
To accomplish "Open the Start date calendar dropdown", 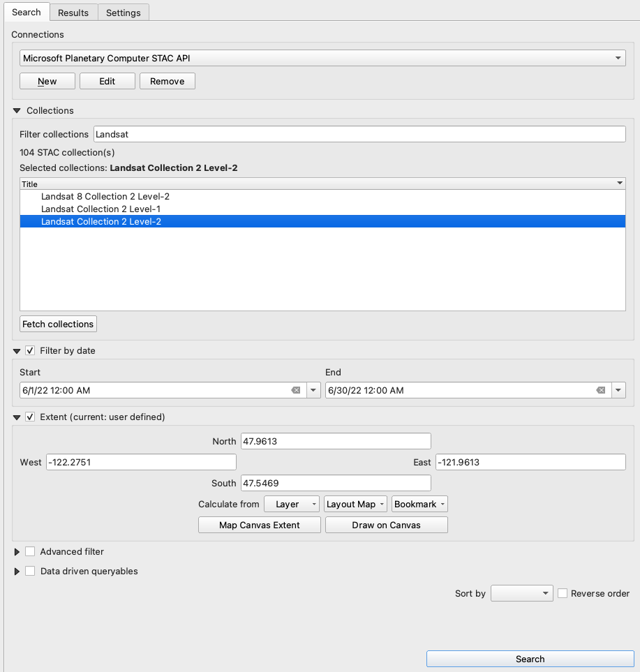I will (313, 390).
